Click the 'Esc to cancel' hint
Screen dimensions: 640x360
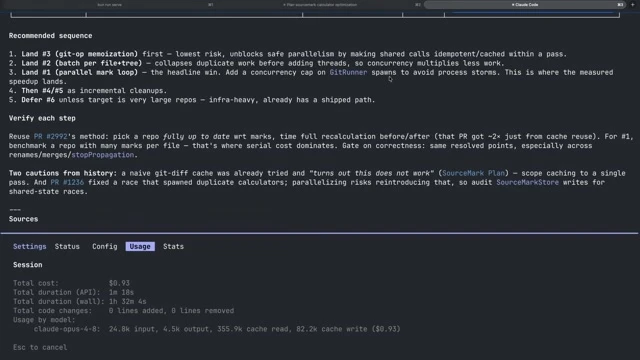[x=40, y=347]
